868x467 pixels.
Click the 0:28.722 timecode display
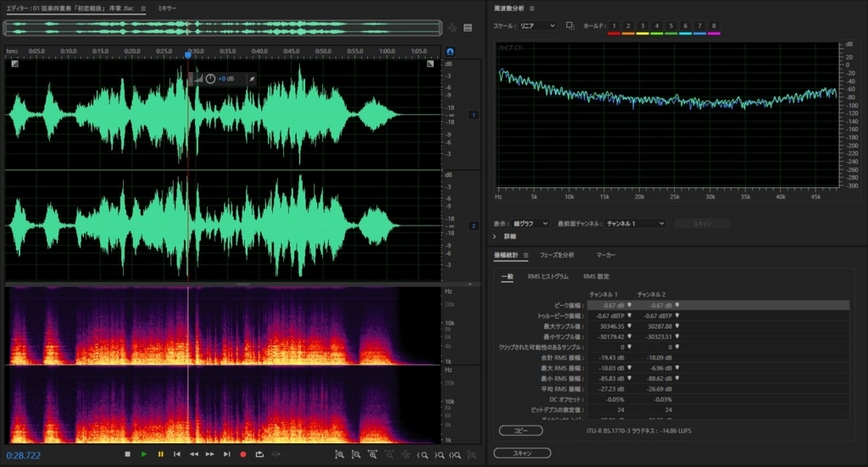tap(24, 455)
